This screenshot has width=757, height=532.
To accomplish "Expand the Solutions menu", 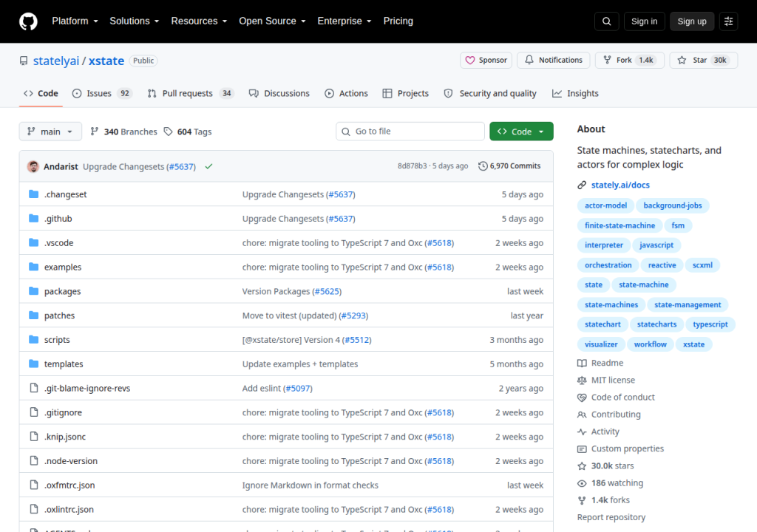I will pyautogui.click(x=135, y=21).
